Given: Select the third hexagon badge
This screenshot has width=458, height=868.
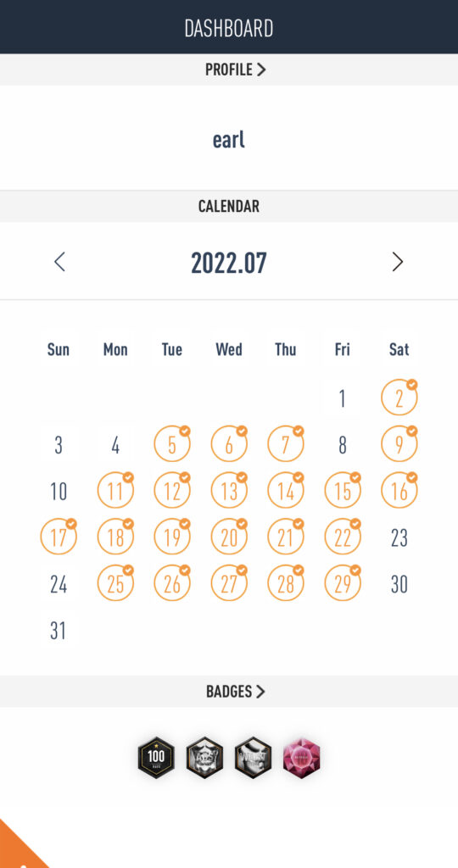Looking at the screenshot, I should 254,757.
